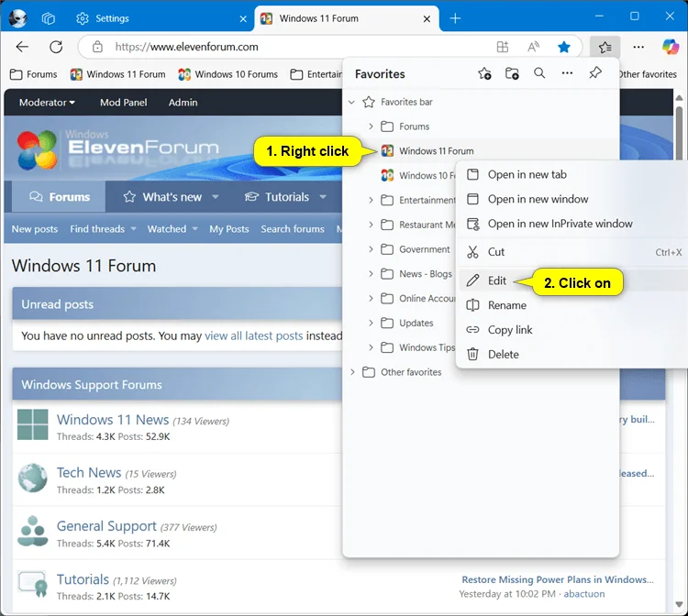688x616 pixels.
Task: Open Windows 10 Forums bookmark in favorites bar
Action: (x=228, y=74)
